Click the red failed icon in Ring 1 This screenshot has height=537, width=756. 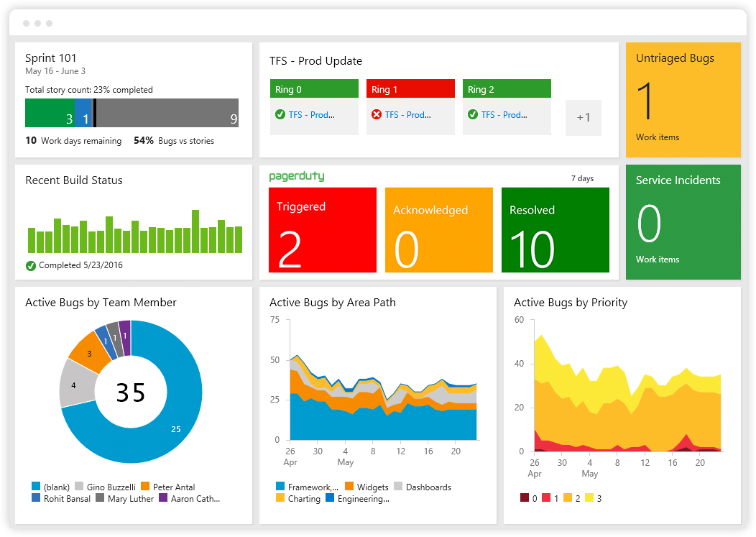click(x=377, y=115)
